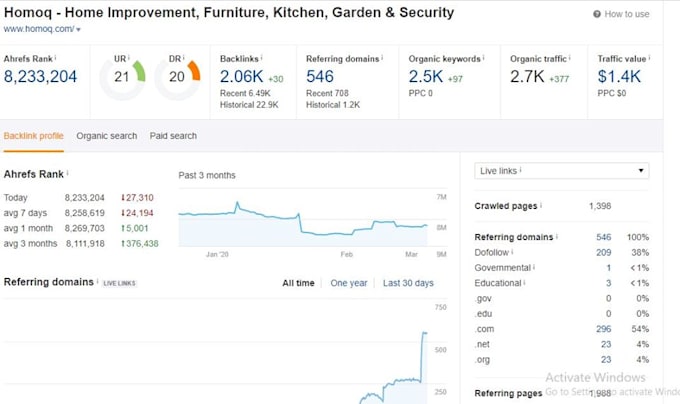Click the avg 1 month change 5,001
Viewport: 680px width, 404px height.
click(x=135, y=228)
